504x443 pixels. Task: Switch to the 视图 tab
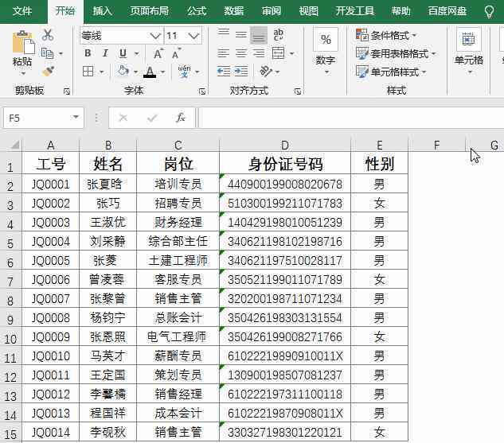(309, 12)
